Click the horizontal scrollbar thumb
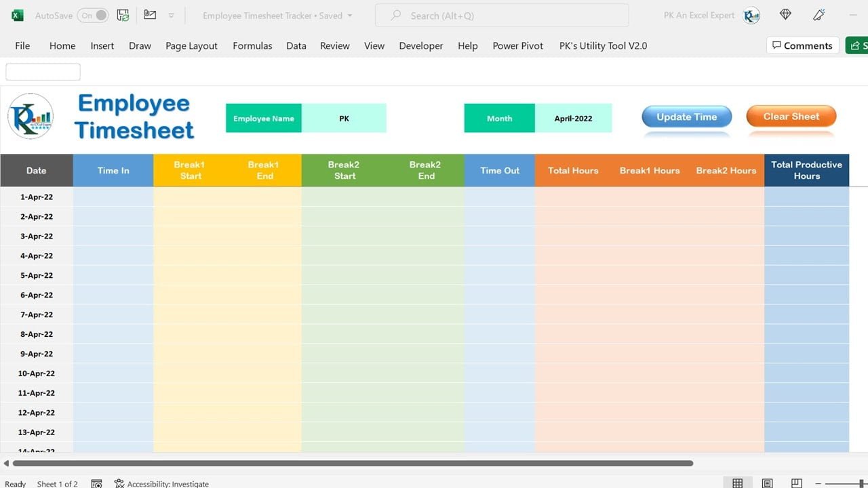This screenshot has width=868, height=488. 353,464
